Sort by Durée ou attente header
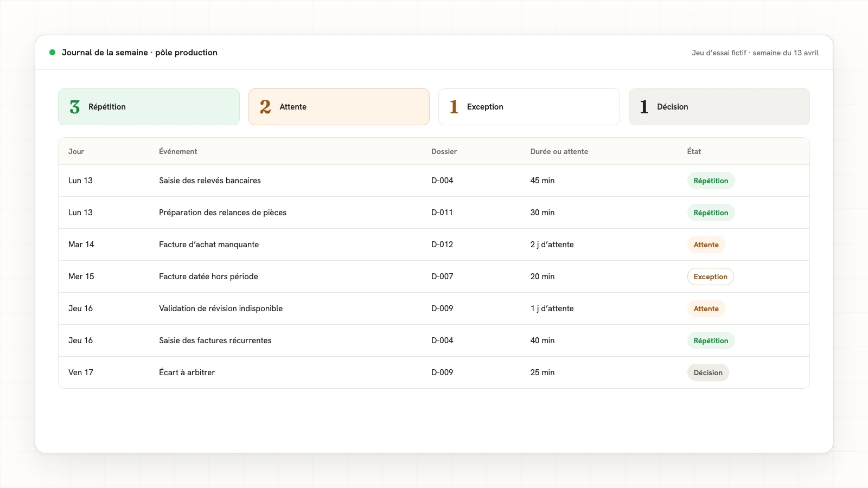The image size is (868, 488). coord(559,151)
